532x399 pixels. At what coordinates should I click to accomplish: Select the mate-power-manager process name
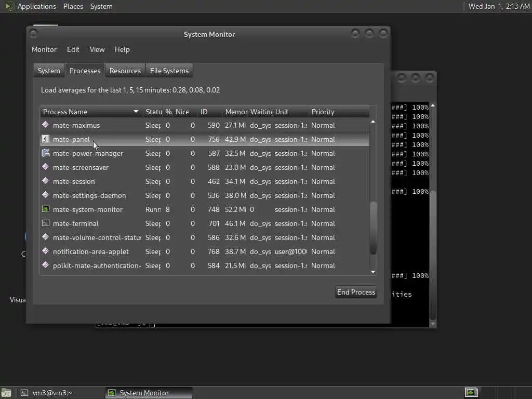coord(88,153)
